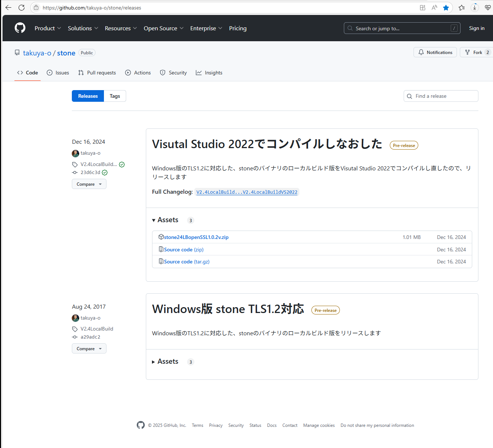The height and width of the screenshot is (448, 493).
Task: Click the takuya-o avatar under Dec 16, 2024
Action: pos(75,153)
